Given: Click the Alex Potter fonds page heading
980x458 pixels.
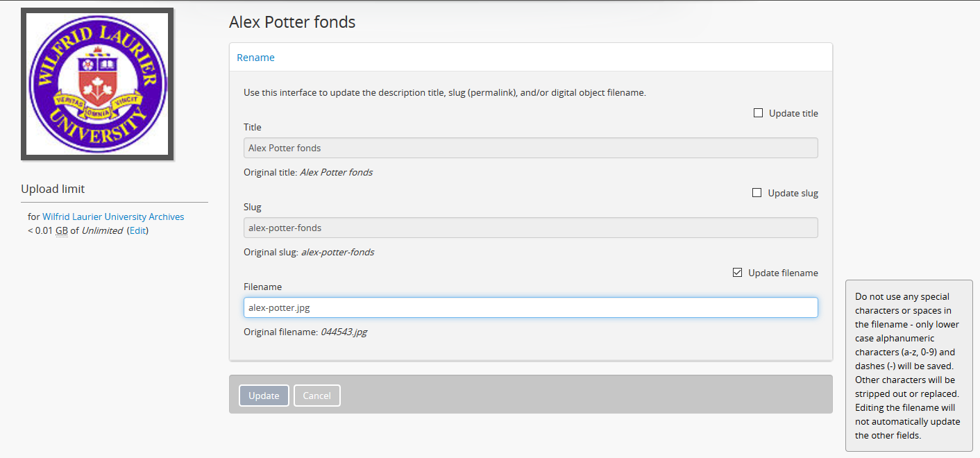Looking at the screenshot, I should coord(292,22).
